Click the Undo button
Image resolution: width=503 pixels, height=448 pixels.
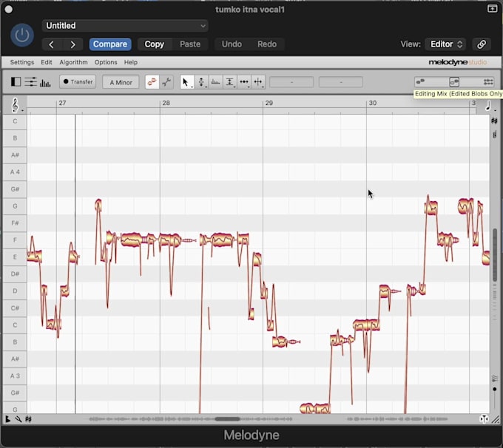point(232,44)
